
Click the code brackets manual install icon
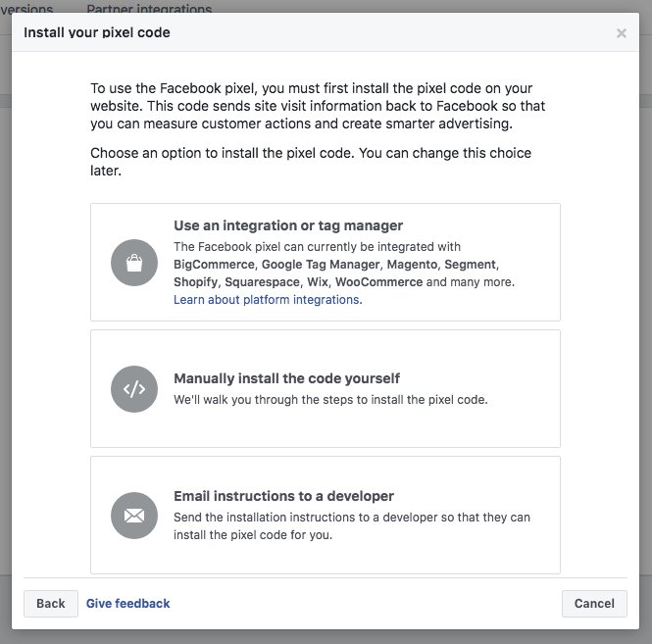coord(134,389)
